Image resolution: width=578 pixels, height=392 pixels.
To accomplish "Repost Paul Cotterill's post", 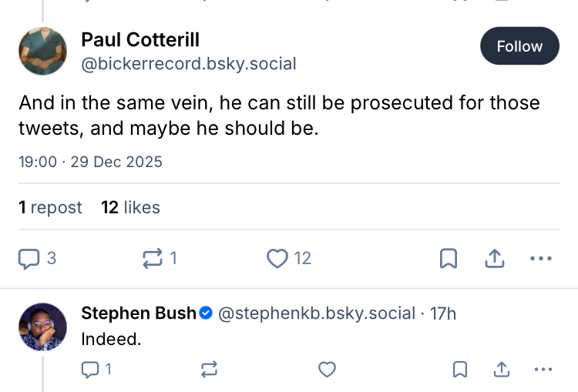I will pyautogui.click(x=153, y=259).
